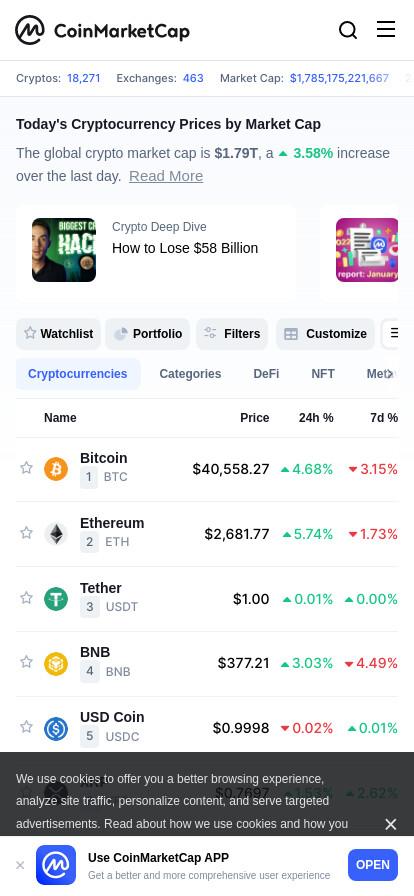
Task: Click the Bitcoin coin icon
Action: (x=56, y=469)
